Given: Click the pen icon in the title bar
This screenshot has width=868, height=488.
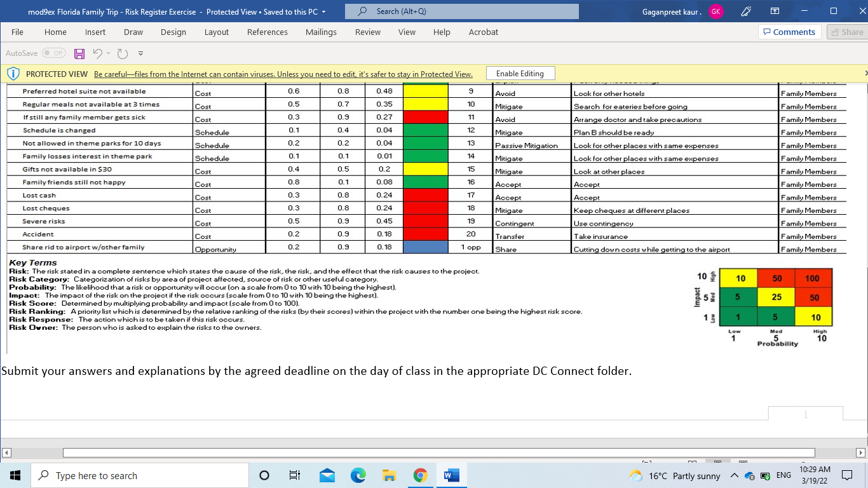Looking at the screenshot, I should point(746,11).
